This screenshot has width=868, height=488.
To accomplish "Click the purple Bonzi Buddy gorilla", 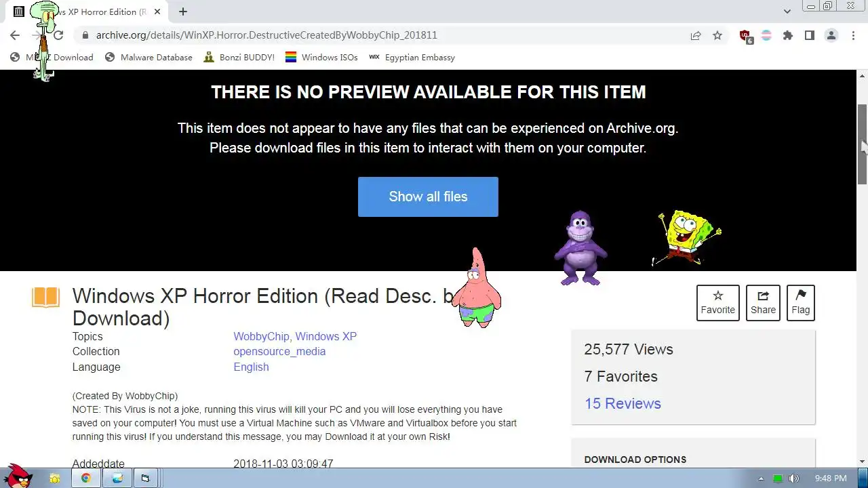I will [x=580, y=248].
